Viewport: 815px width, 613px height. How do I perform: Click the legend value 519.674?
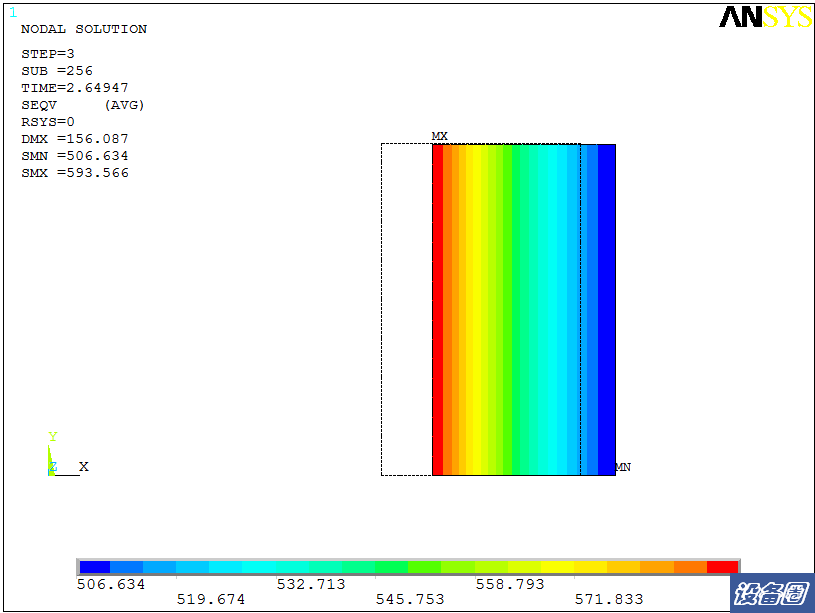pos(210,599)
